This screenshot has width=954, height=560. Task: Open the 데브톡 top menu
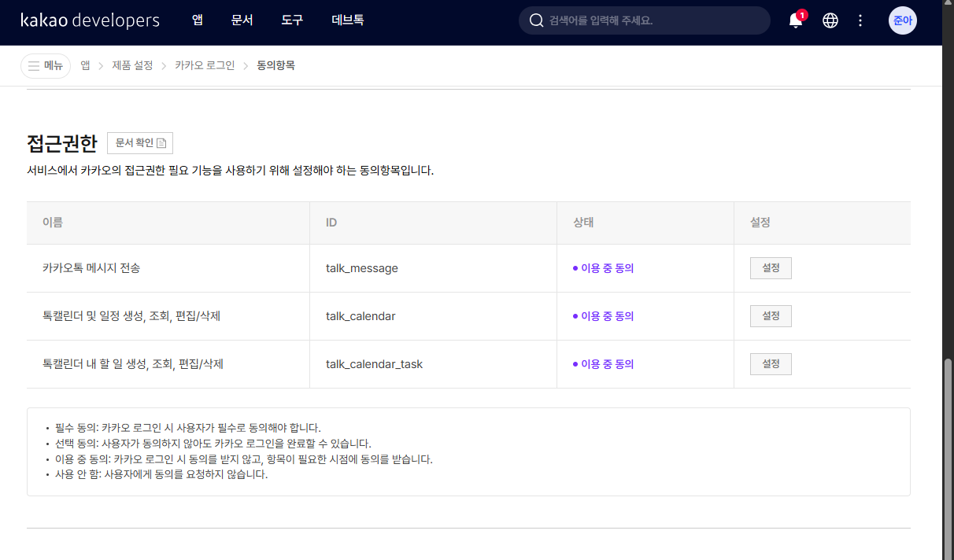(348, 20)
